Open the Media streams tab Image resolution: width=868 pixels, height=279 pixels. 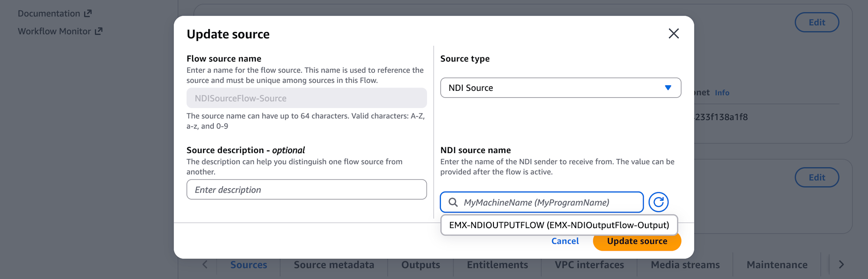(x=685, y=265)
